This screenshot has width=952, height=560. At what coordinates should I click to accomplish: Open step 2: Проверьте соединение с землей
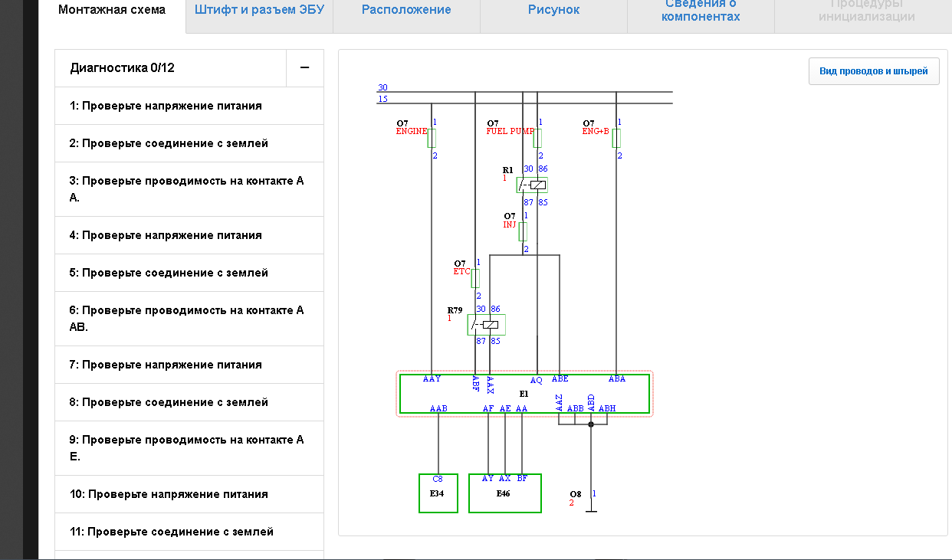[189, 143]
